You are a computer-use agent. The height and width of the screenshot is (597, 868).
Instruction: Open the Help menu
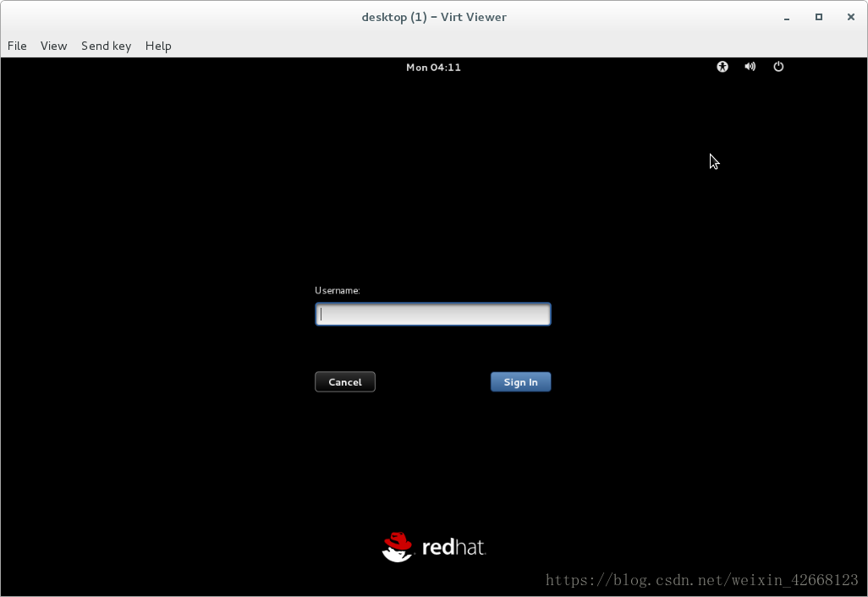[x=158, y=46]
